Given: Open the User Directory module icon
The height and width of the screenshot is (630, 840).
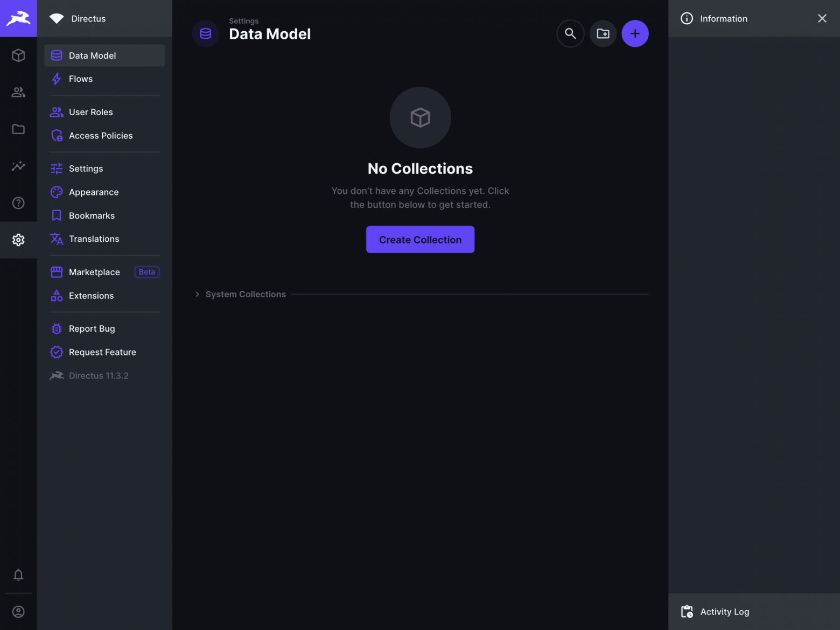Looking at the screenshot, I should click(x=18, y=92).
